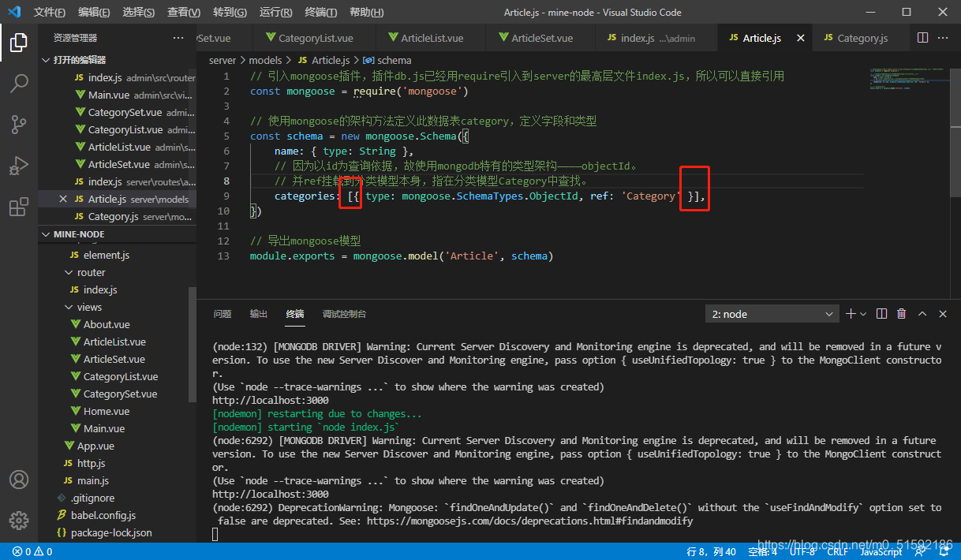This screenshot has height=560, width=961.
Task: Maximize the terminal panel with the up chevron
Action: tap(922, 314)
